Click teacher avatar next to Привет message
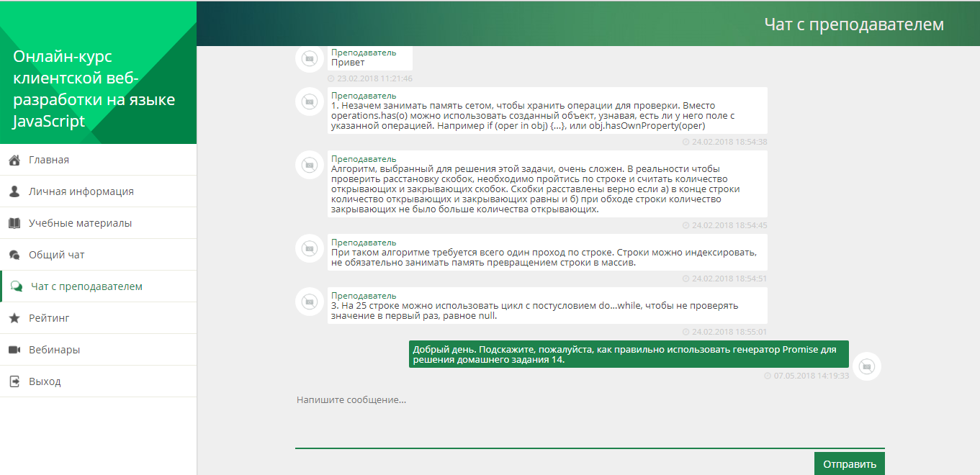Image resolution: width=980 pixels, height=475 pixels. coord(309,58)
